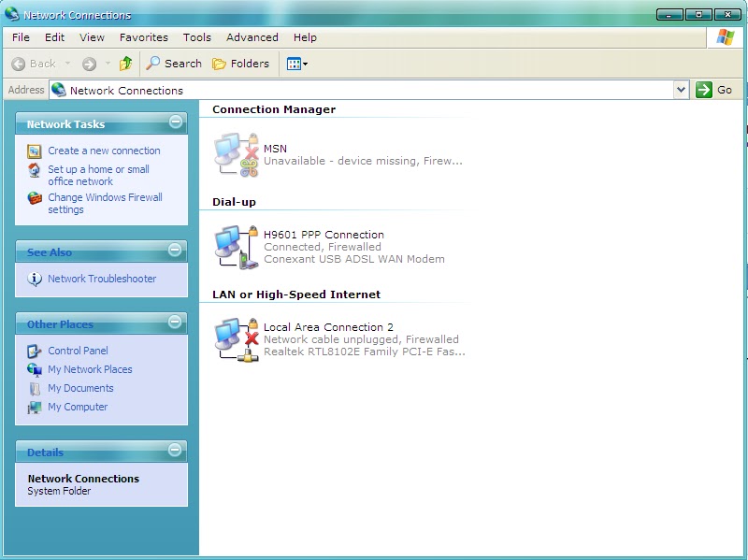This screenshot has height=560, width=748.
Task: Go to Control Panel link
Action: coord(78,351)
